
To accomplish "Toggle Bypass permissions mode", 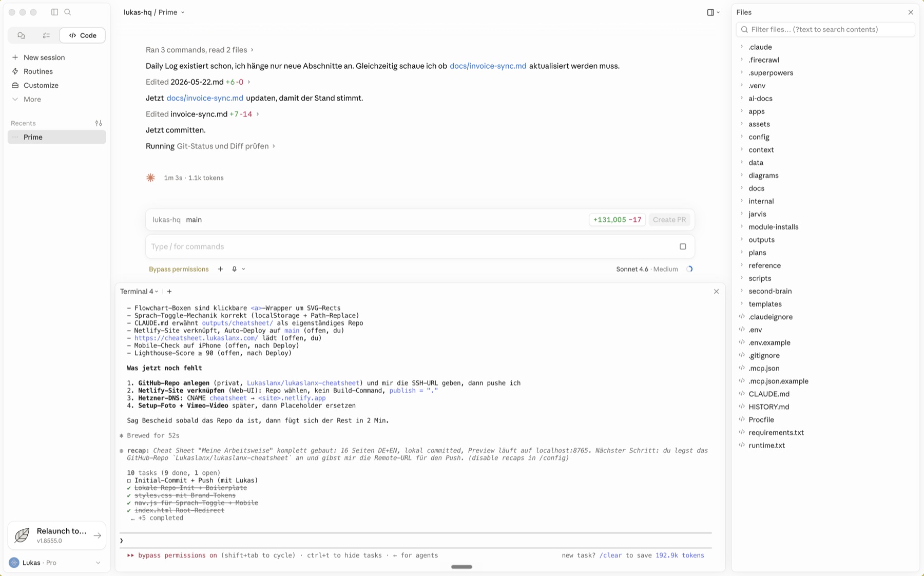I will coord(179,269).
